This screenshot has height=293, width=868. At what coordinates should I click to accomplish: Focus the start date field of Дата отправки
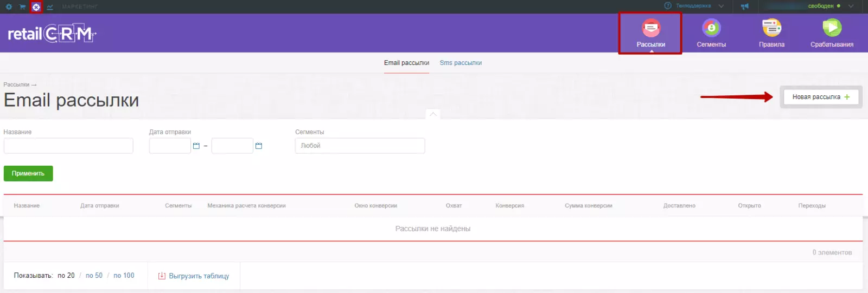coord(170,146)
